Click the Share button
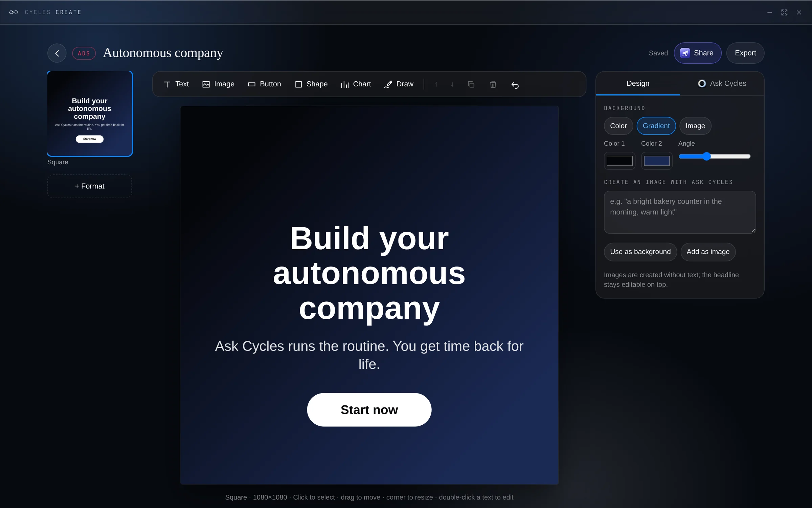The image size is (812, 508). click(698, 53)
